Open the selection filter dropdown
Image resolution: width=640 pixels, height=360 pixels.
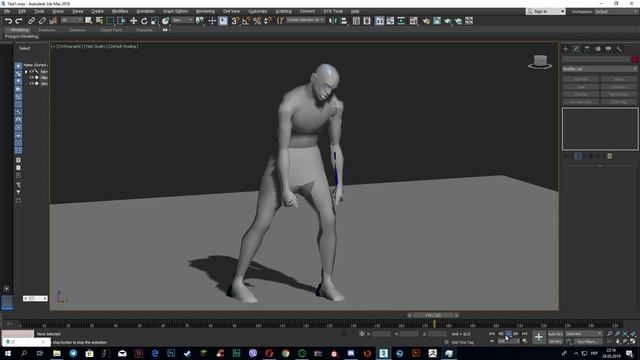pos(71,20)
